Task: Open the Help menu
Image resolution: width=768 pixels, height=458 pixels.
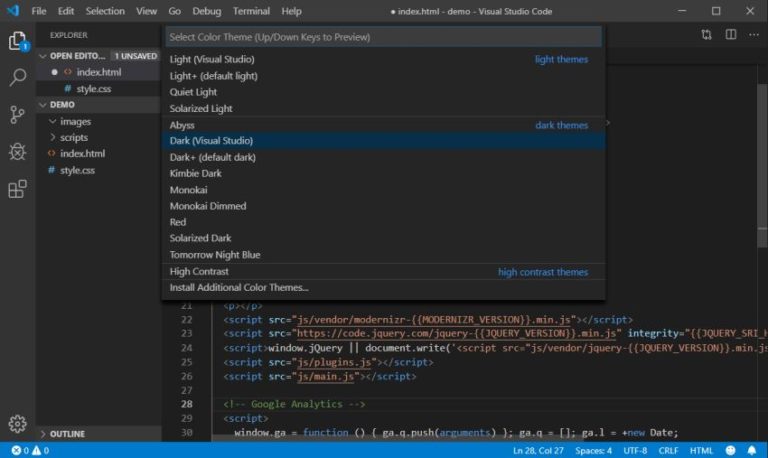Action: pyautogui.click(x=291, y=11)
